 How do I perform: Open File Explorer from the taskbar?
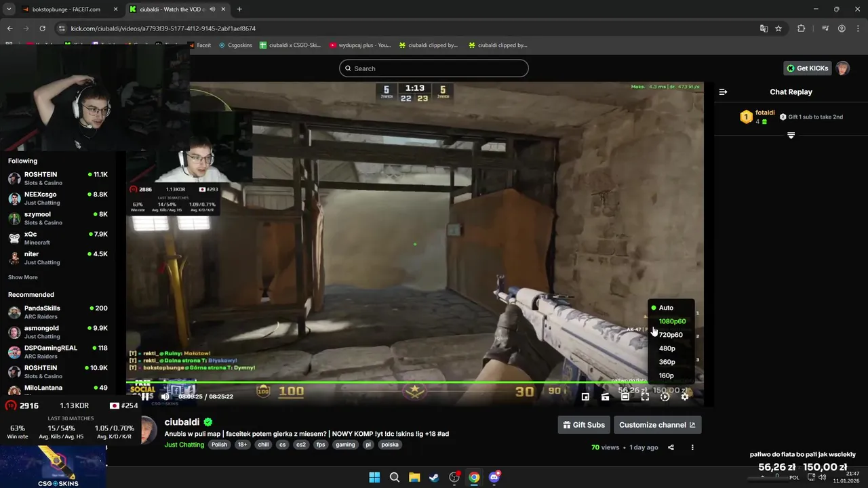[x=414, y=477]
